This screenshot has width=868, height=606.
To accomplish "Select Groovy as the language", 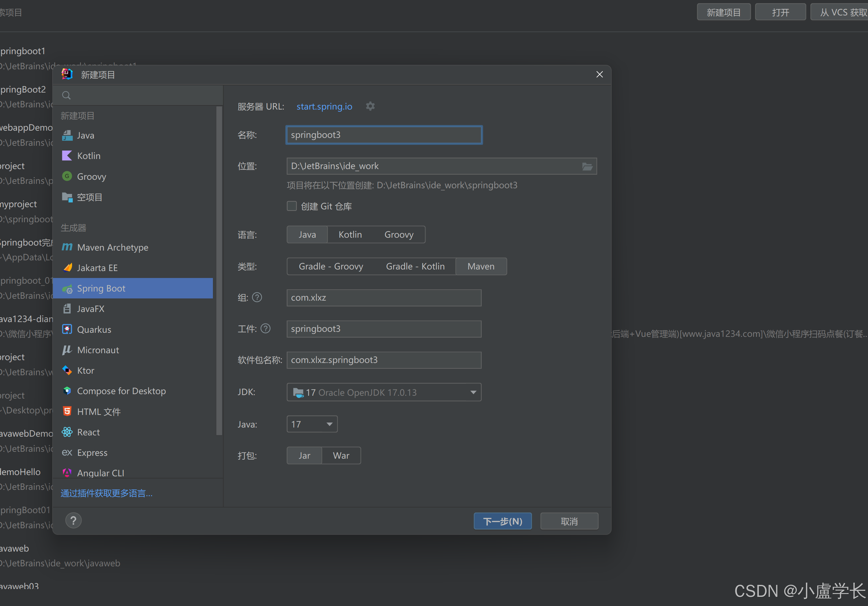I will click(399, 235).
